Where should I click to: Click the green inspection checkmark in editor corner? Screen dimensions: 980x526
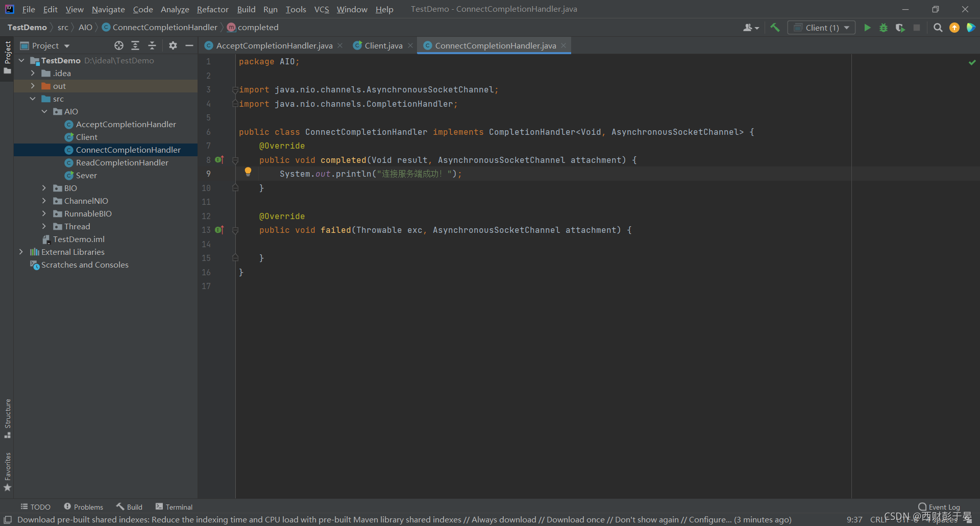pyautogui.click(x=972, y=62)
